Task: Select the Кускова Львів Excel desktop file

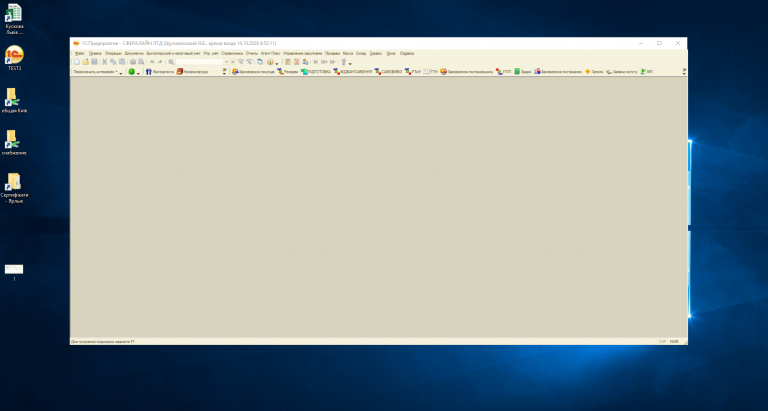Action: pyautogui.click(x=14, y=20)
